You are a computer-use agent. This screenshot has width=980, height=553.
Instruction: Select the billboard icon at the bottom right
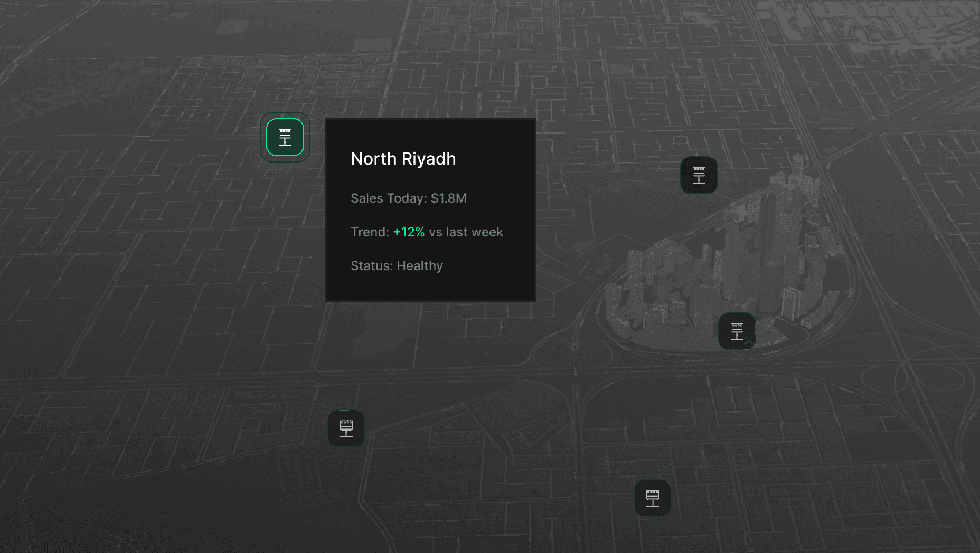653,498
